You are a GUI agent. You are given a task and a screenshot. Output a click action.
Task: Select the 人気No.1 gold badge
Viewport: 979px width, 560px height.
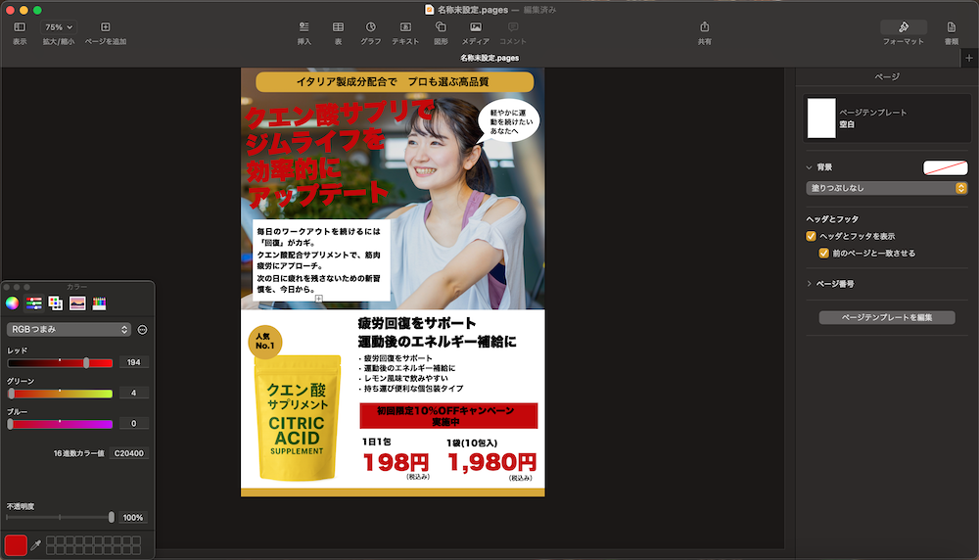pyautogui.click(x=264, y=342)
